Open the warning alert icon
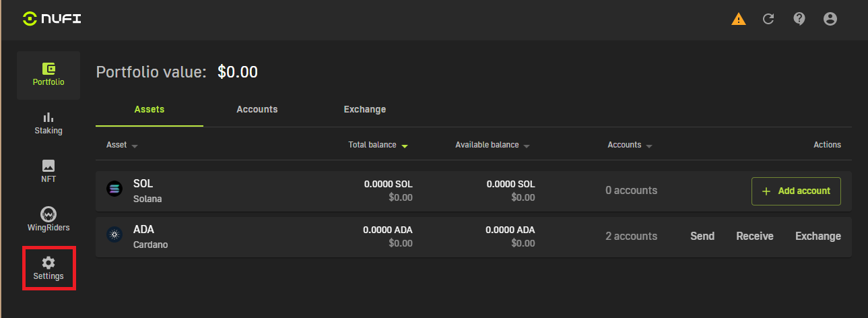 tap(739, 19)
